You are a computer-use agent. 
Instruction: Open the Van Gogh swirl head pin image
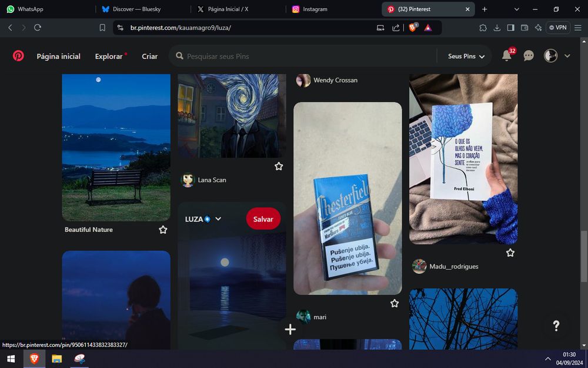click(x=232, y=115)
